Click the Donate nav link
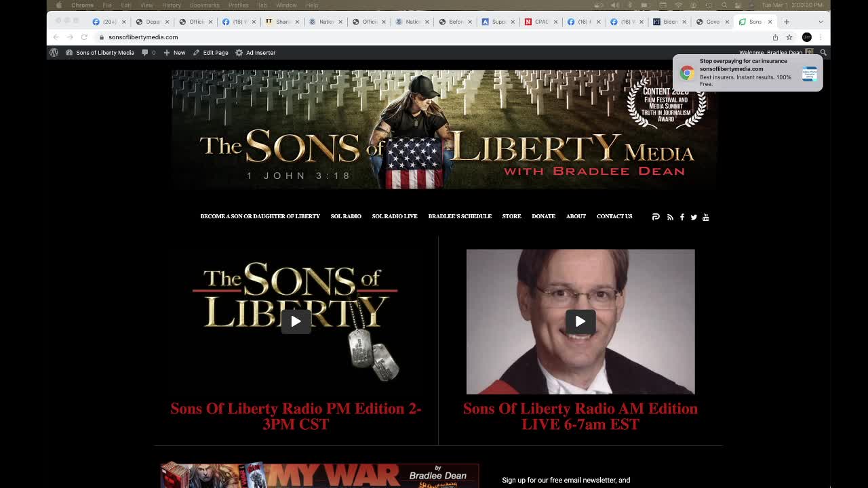The height and width of the screenshot is (488, 868). click(x=543, y=216)
